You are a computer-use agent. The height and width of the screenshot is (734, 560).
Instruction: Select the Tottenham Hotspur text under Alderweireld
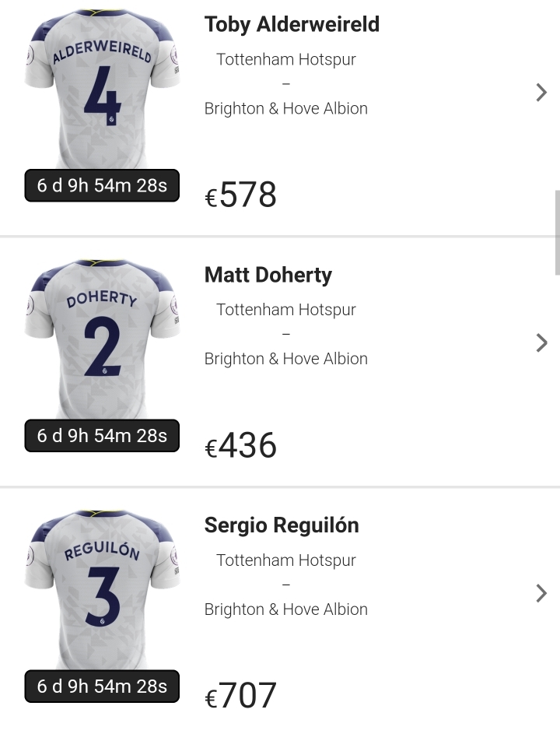point(285,59)
